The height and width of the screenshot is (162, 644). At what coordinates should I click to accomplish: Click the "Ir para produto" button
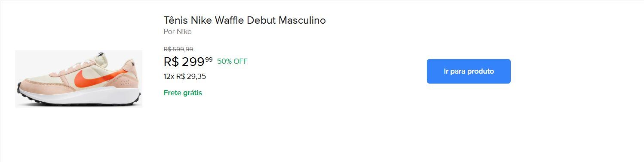pyautogui.click(x=469, y=71)
